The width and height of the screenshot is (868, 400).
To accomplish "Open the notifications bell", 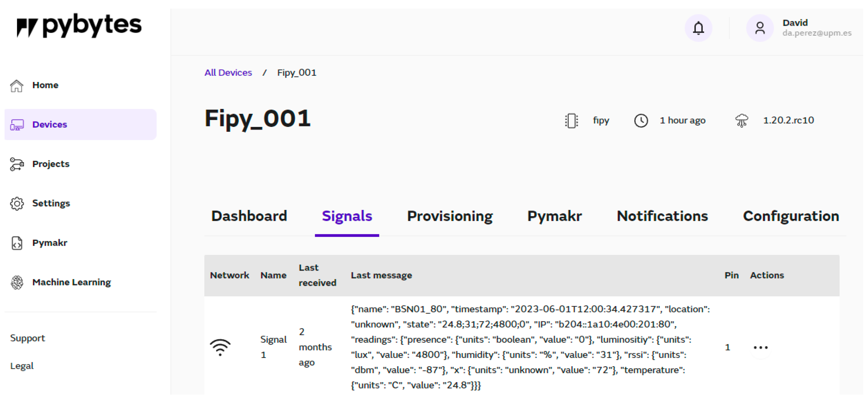I will 698,28.
